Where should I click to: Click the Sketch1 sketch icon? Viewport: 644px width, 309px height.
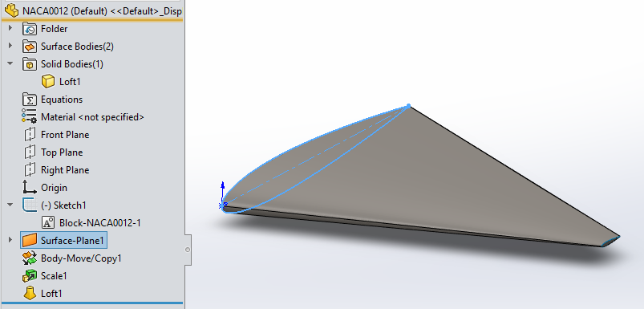tap(30, 205)
